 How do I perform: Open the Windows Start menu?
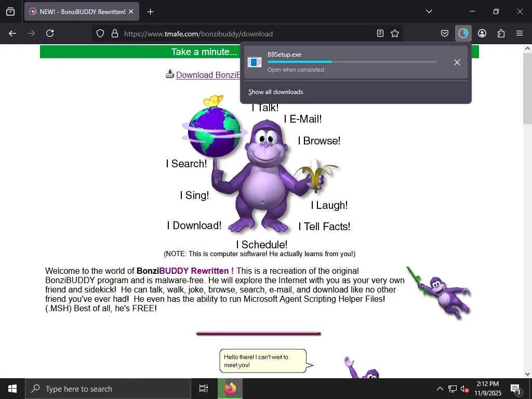click(x=12, y=389)
